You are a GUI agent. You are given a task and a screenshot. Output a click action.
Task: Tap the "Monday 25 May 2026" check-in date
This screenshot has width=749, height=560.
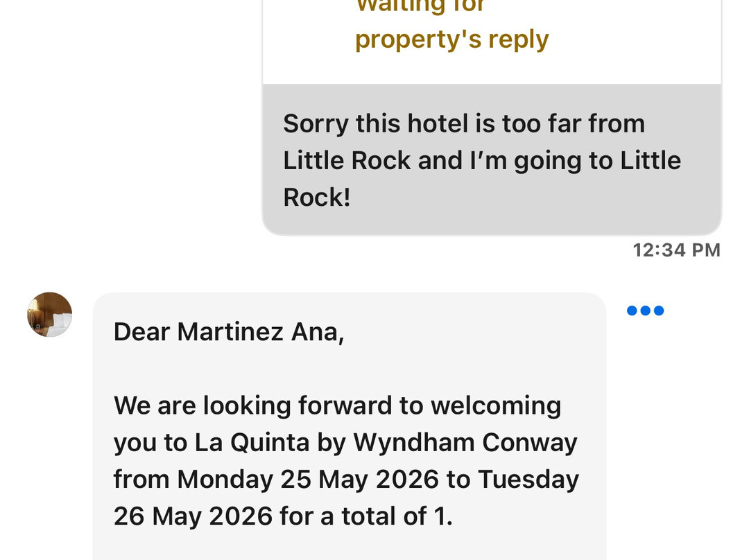pos(308,480)
